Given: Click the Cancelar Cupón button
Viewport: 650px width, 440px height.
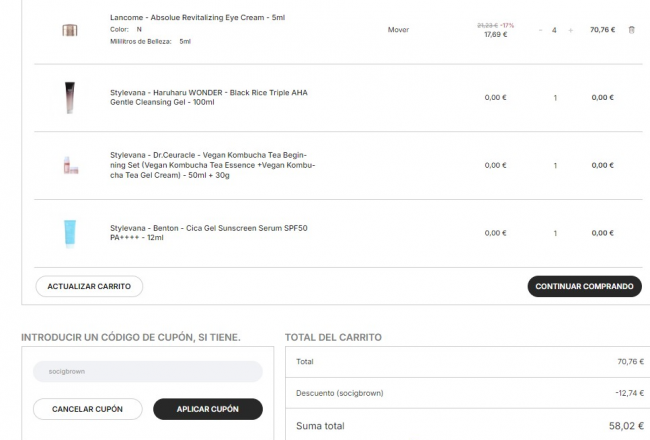Looking at the screenshot, I should click(87, 409).
